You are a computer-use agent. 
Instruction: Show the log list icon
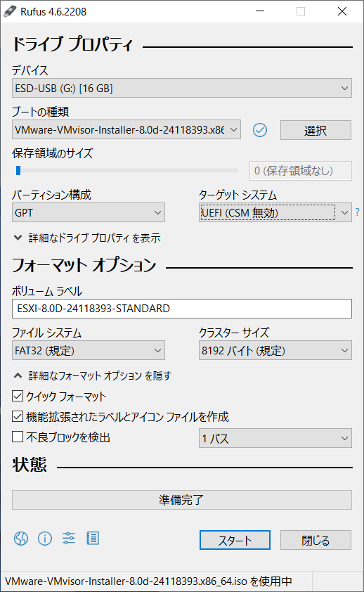93,538
